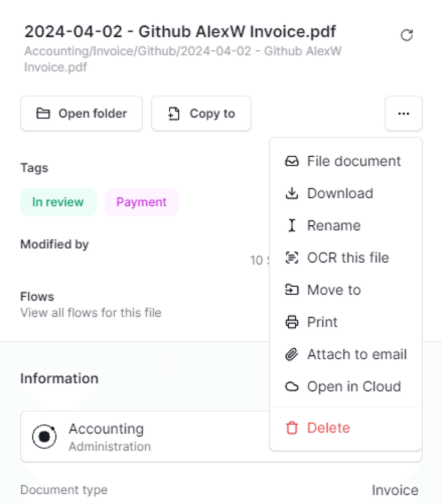
Task: Open the Copy to destination picker
Action: click(201, 114)
